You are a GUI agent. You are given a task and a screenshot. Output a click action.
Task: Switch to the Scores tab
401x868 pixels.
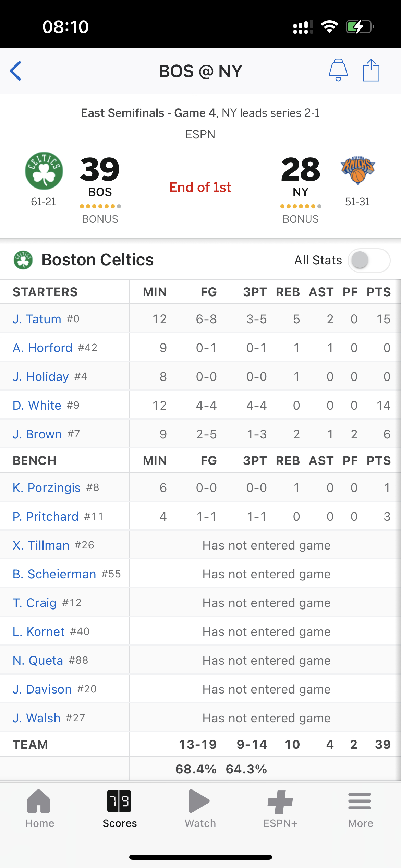119,808
